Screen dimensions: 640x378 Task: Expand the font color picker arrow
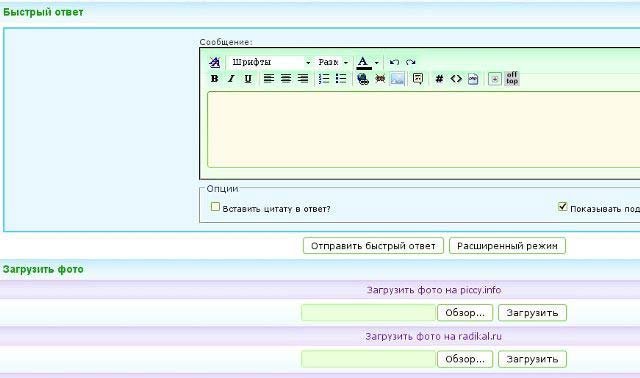tap(376, 62)
